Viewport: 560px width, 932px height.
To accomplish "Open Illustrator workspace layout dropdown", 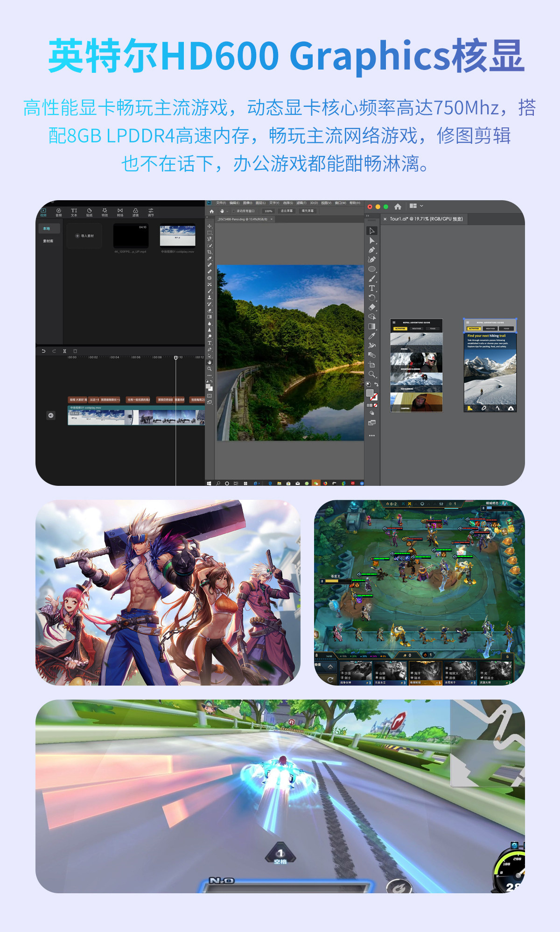I will tap(416, 206).
